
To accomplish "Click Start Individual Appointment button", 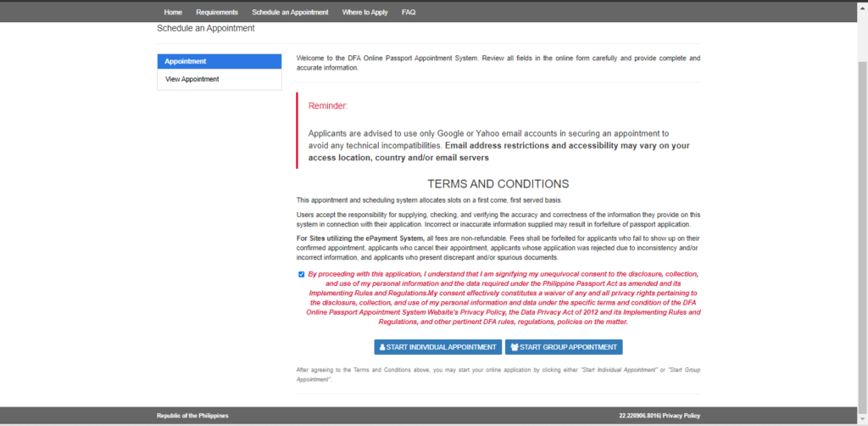I will [438, 347].
